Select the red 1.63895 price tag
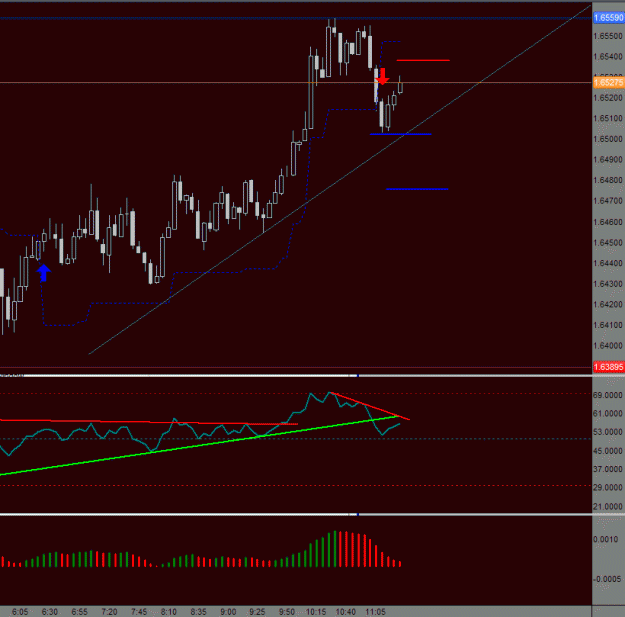The width and height of the screenshot is (625, 617). (x=608, y=367)
